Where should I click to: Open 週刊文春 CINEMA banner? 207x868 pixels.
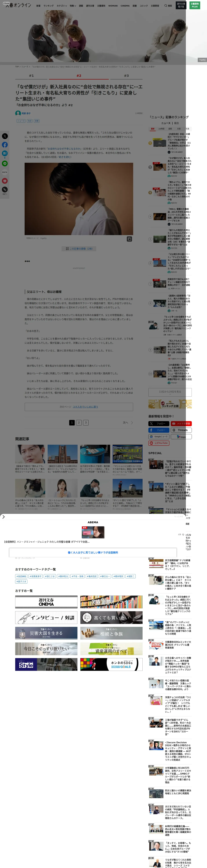click(x=46, y=602)
